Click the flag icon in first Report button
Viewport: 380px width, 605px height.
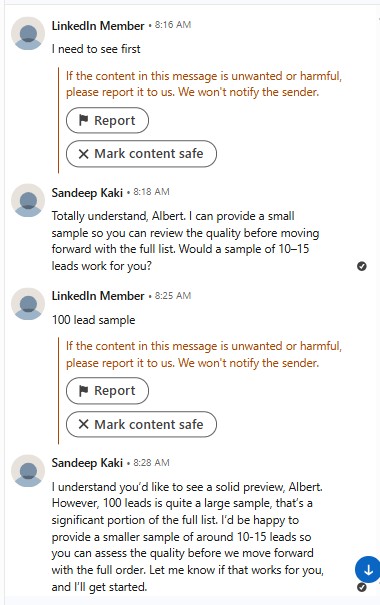tap(83, 120)
